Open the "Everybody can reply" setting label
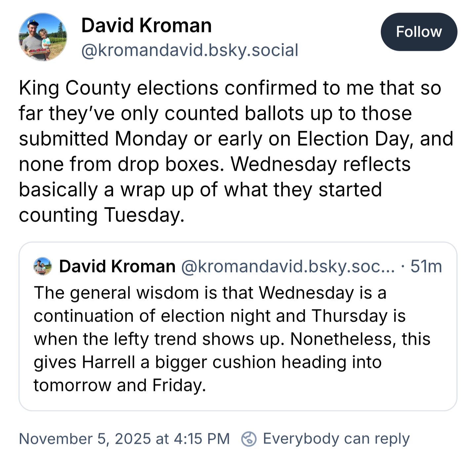Viewport: 476px width, 458px height. point(336,439)
